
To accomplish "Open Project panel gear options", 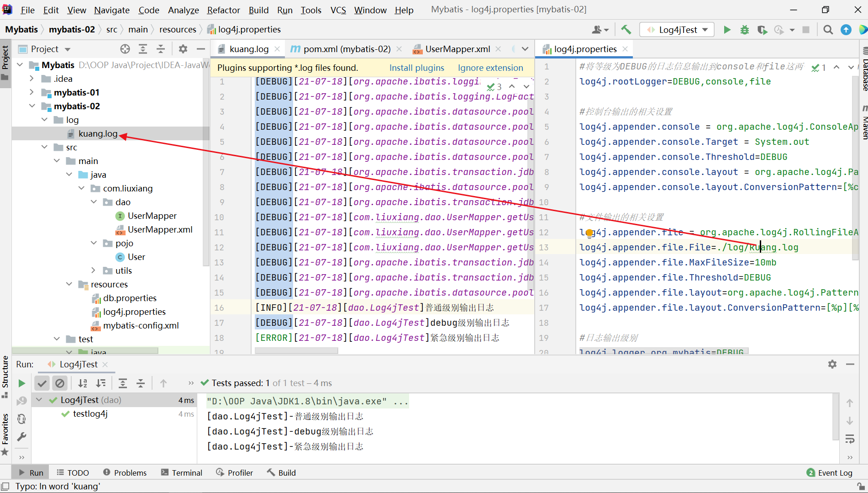I will (183, 49).
